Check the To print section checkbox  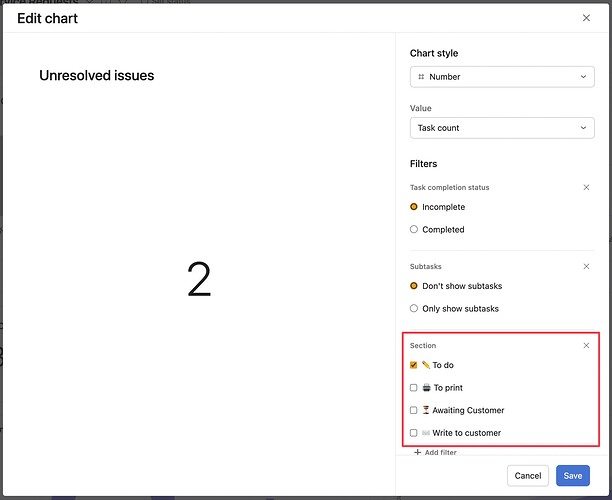(x=414, y=388)
